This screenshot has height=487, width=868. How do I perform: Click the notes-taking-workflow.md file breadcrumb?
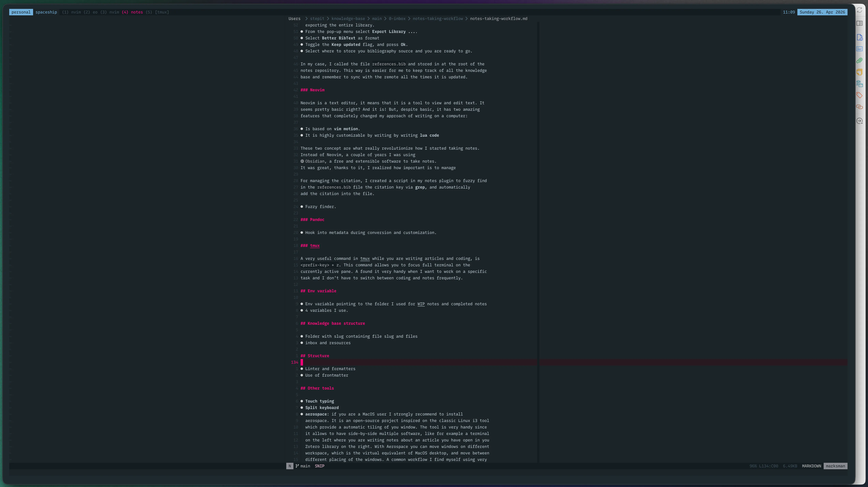click(499, 19)
